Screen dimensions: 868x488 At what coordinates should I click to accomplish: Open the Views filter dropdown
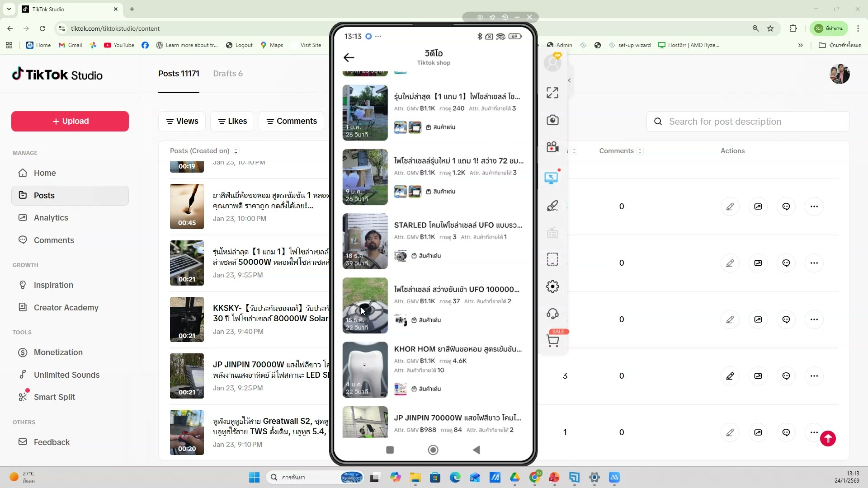(x=182, y=121)
